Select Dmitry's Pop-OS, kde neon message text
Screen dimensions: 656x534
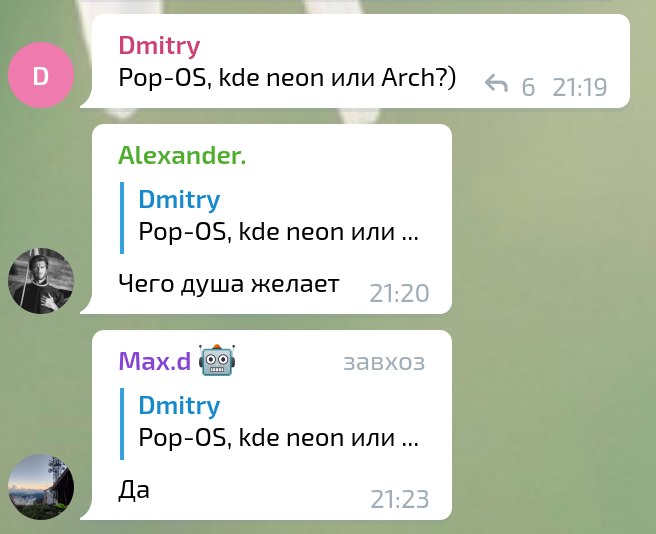click(287, 78)
